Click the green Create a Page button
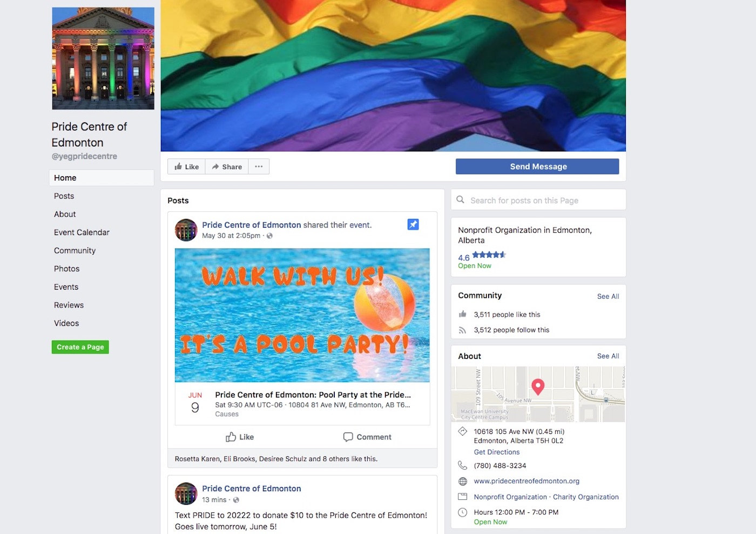756x534 pixels. [x=80, y=347]
